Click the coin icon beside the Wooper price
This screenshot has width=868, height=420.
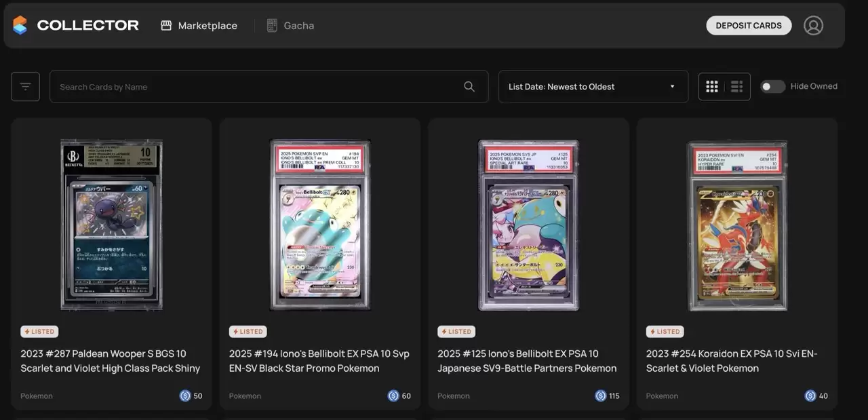185,396
